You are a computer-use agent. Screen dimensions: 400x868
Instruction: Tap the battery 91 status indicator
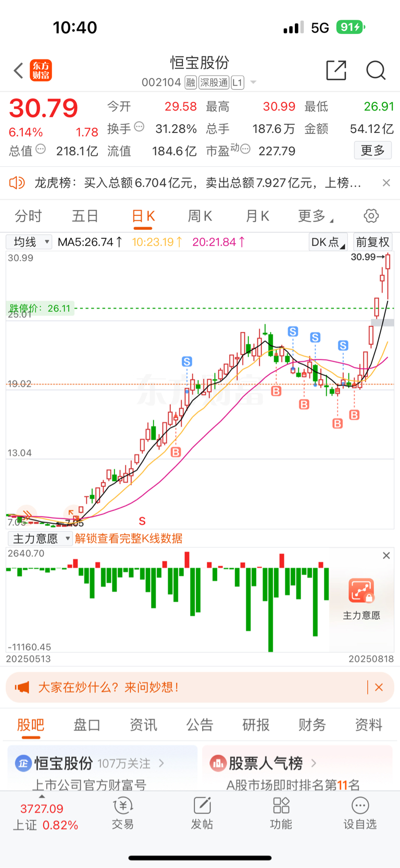coord(351,27)
